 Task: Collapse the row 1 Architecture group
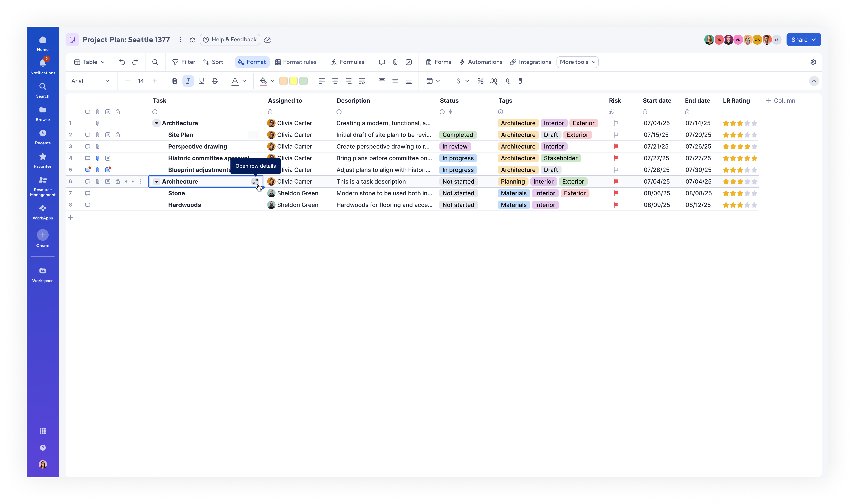[156, 123]
